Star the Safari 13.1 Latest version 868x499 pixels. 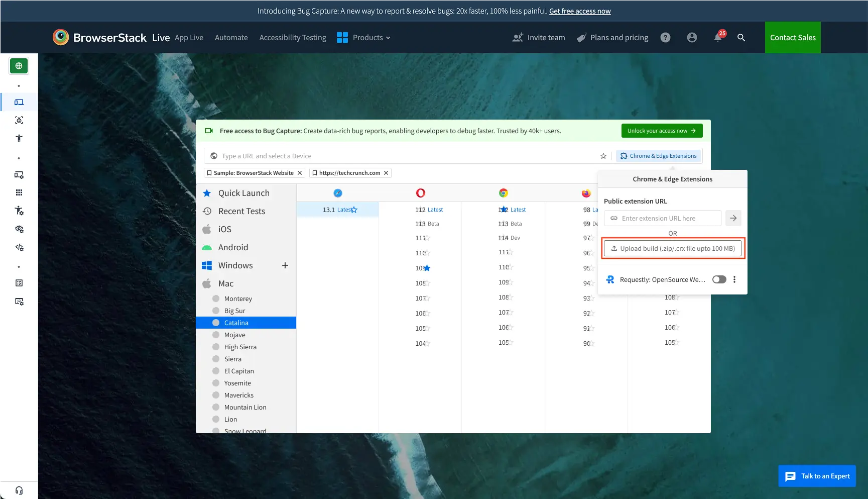pos(355,210)
